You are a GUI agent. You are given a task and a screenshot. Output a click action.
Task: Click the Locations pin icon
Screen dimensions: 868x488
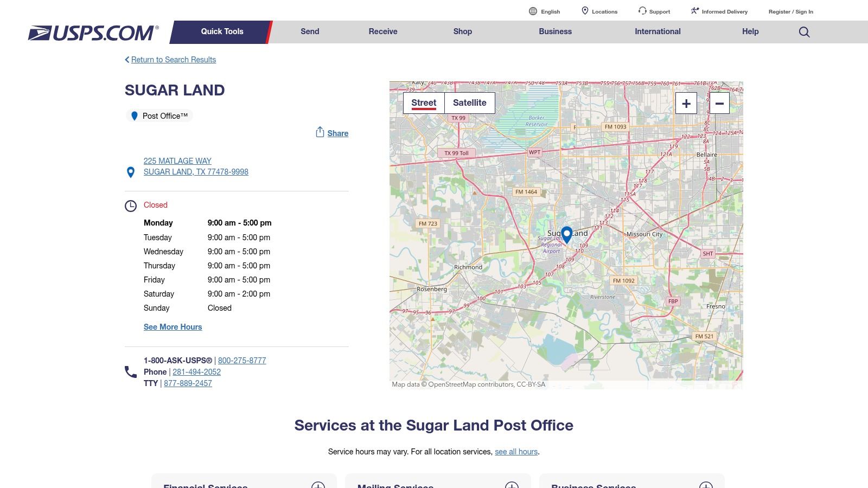(585, 11)
